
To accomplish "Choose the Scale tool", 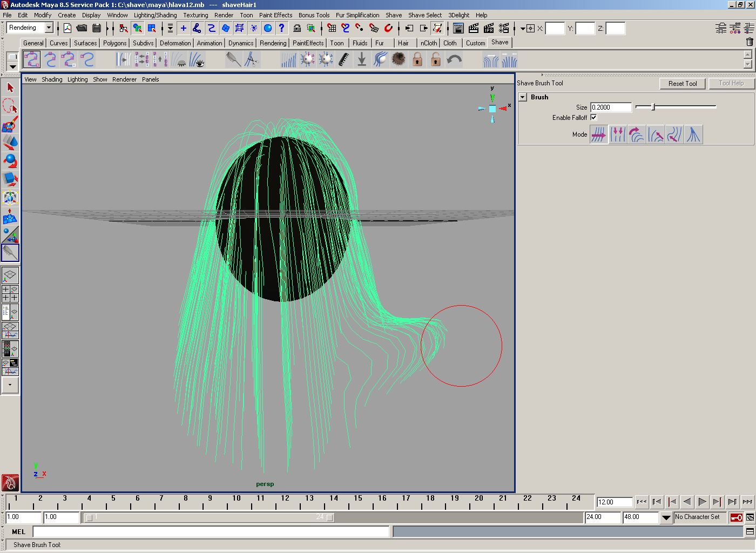I will tap(10, 179).
